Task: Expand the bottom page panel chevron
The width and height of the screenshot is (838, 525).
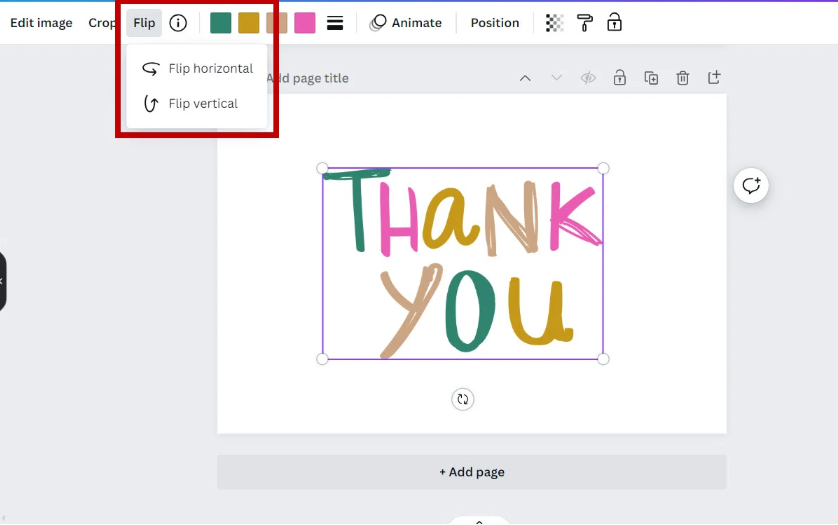Action: [479, 520]
